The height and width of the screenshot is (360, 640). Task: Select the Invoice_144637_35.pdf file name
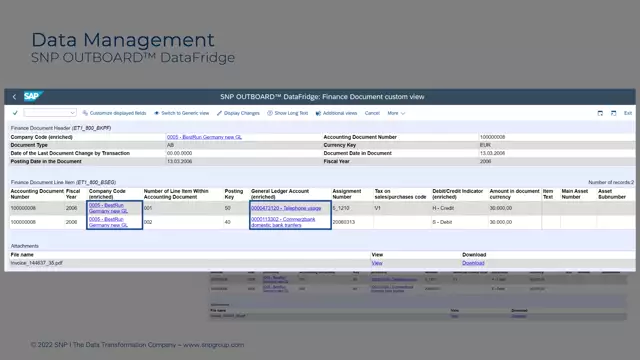[36, 263]
